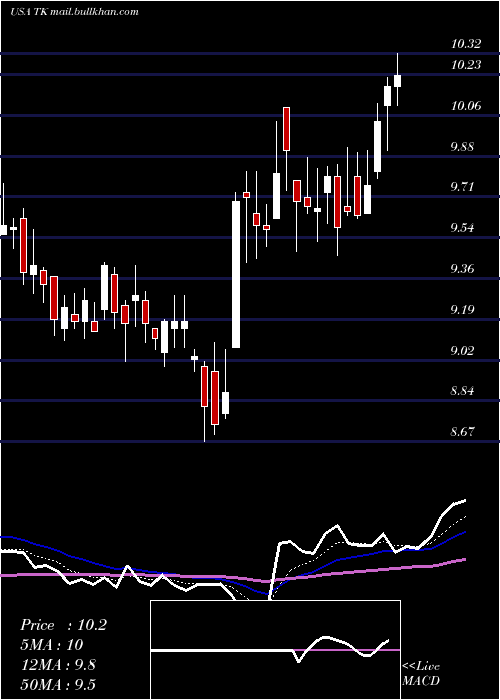
Task: Click the 10.32 price level label
Action: [466, 44]
